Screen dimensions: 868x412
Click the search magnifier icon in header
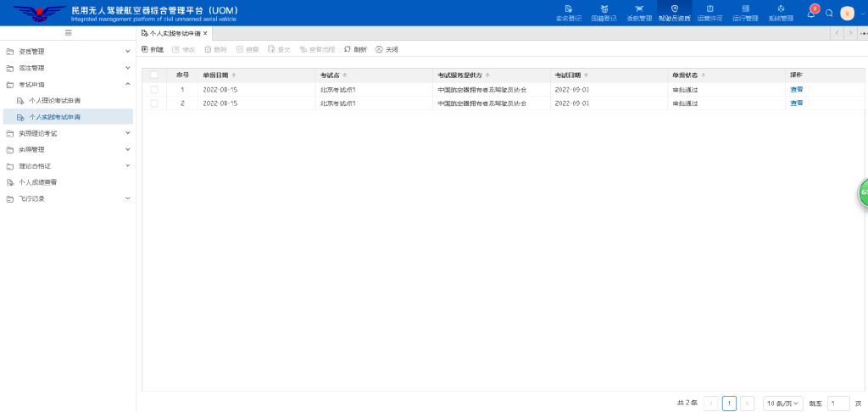click(x=829, y=14)
